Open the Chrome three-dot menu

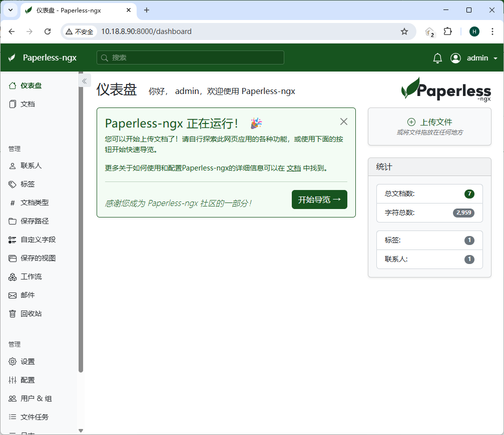pos(492,31)
